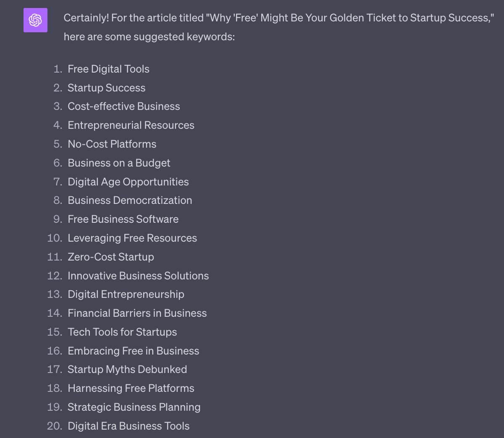This screenshot has height=438, width=504.
Task: Select the "Leveraging Free Resources" entry
Action: click(132, 238)
